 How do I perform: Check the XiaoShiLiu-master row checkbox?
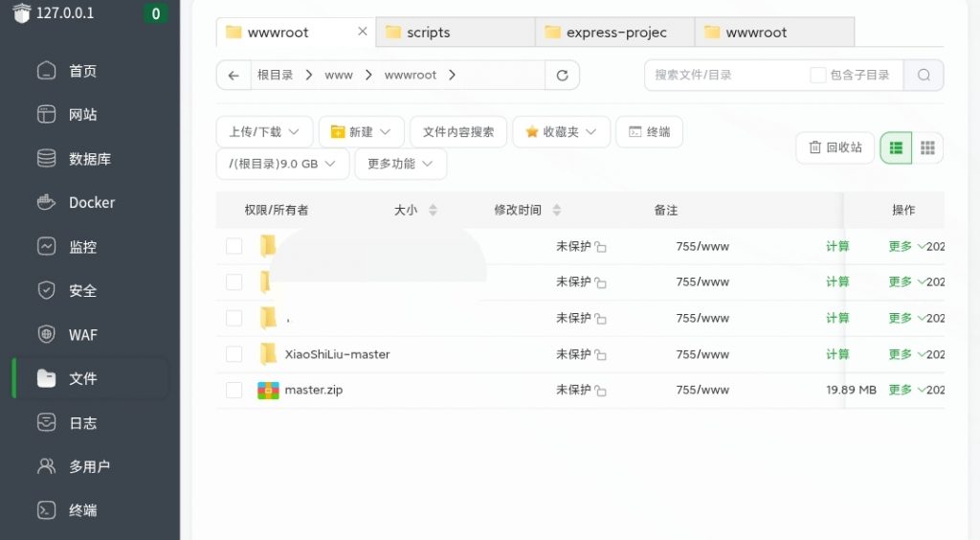[x=234, y=353]
